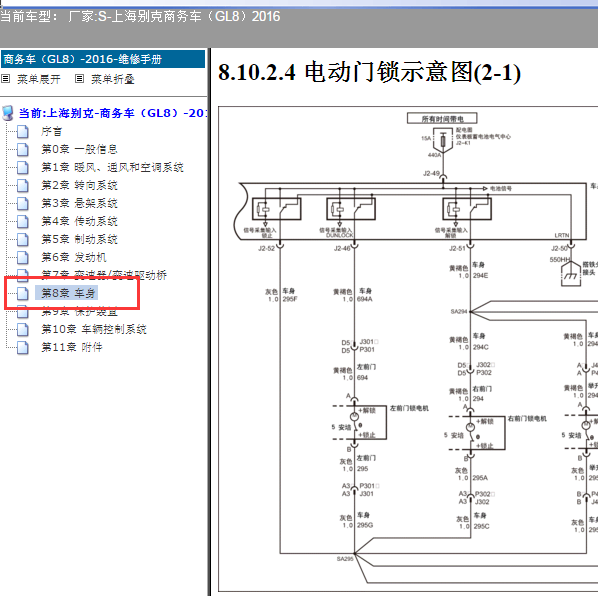Click the SA294 splice label in the diagram
The width and height of the screenshot is (598, 596).
point(459,311)
